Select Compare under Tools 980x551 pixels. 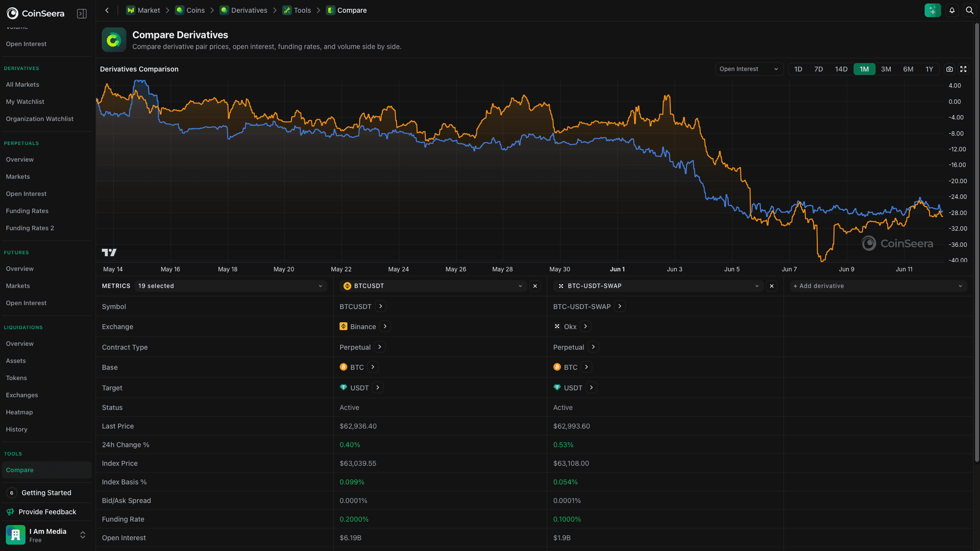pos(47,470)
